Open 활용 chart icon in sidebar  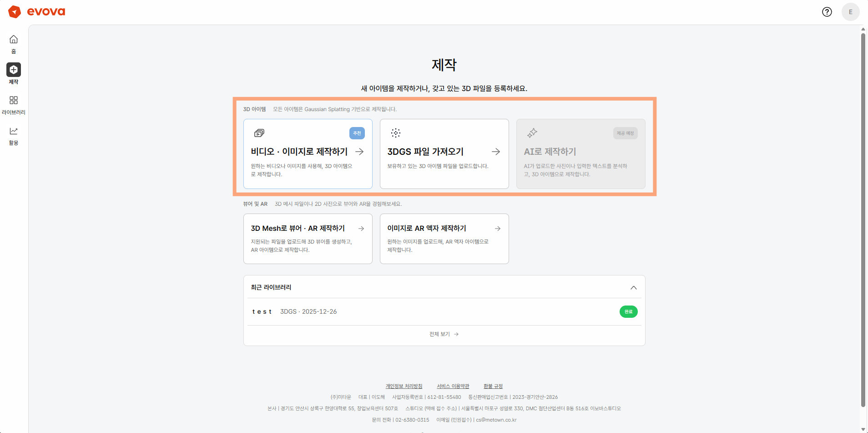point(14,131)
